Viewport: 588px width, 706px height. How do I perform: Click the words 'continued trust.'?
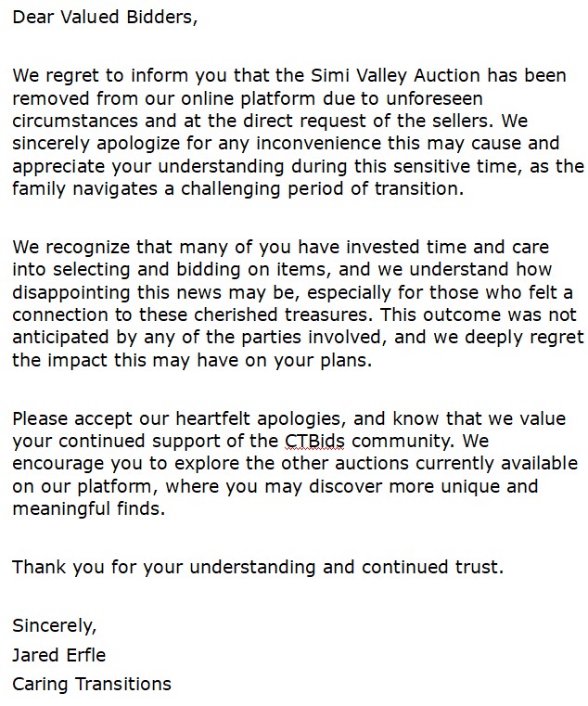(432, 567)
